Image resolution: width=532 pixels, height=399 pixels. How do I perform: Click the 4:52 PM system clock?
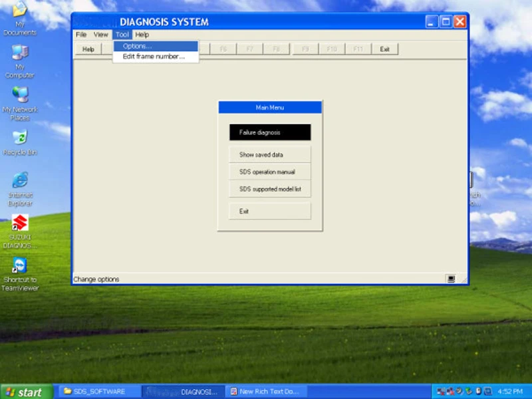tap(510, 392)
